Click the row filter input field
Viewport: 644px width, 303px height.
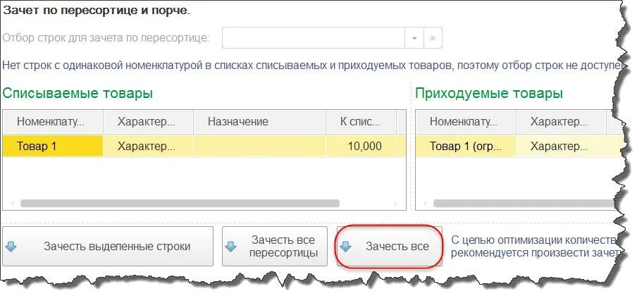click(314, 38)
